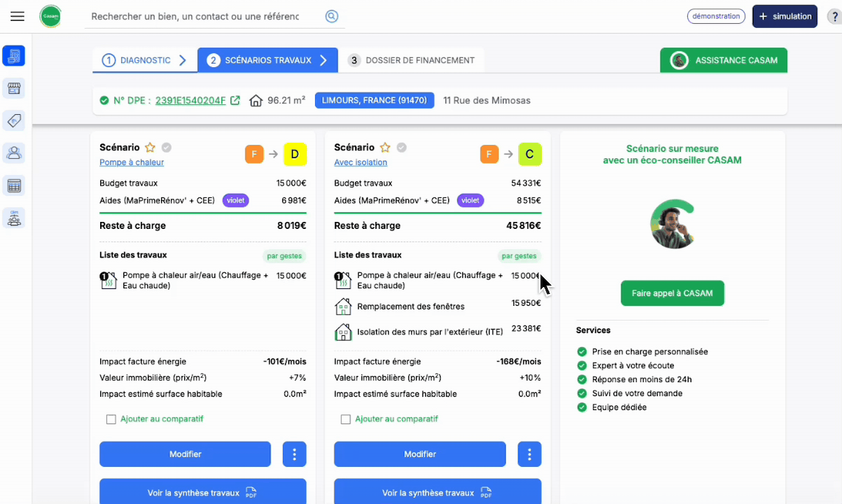This screenshot has width=842, height=504.
Task: Click the address 11 Rue des Mimosas
Action: pos(487,100)
